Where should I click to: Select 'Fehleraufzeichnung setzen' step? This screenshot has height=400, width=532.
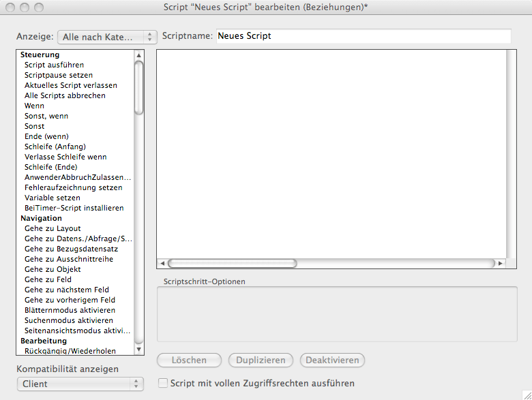(x=74, y=187)
